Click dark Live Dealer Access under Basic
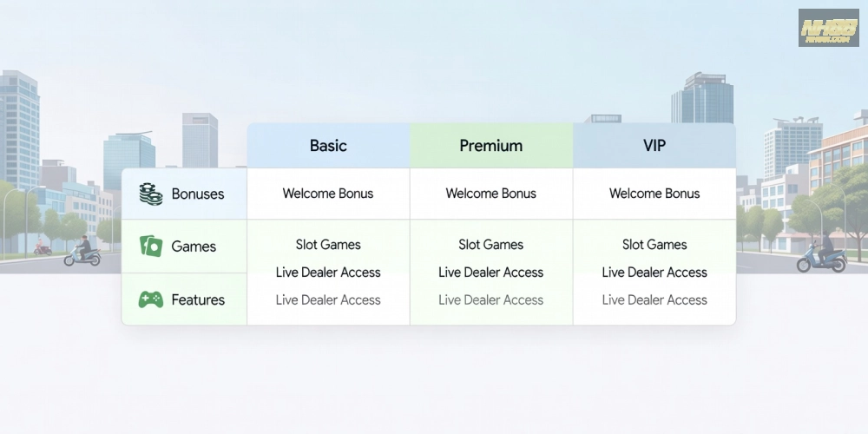The height and width of the screenshot is (434, 868). pos(328,273)
